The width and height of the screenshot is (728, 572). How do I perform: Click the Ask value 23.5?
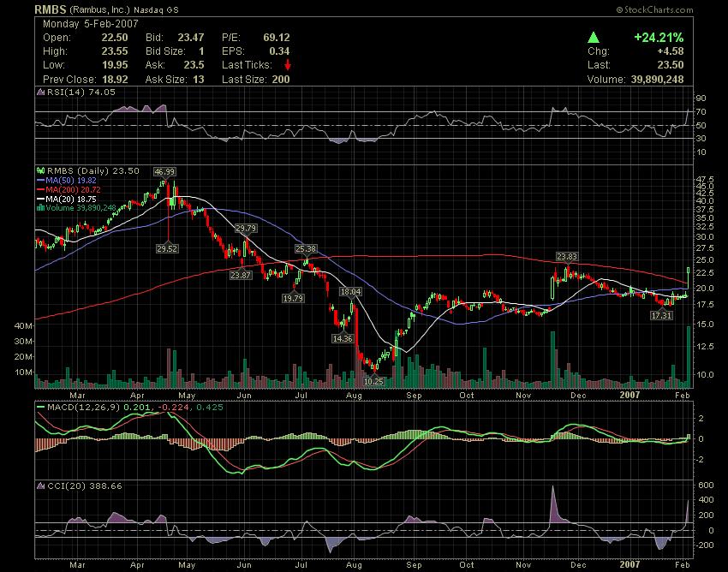pyautogui.click(x=194, y=65)
